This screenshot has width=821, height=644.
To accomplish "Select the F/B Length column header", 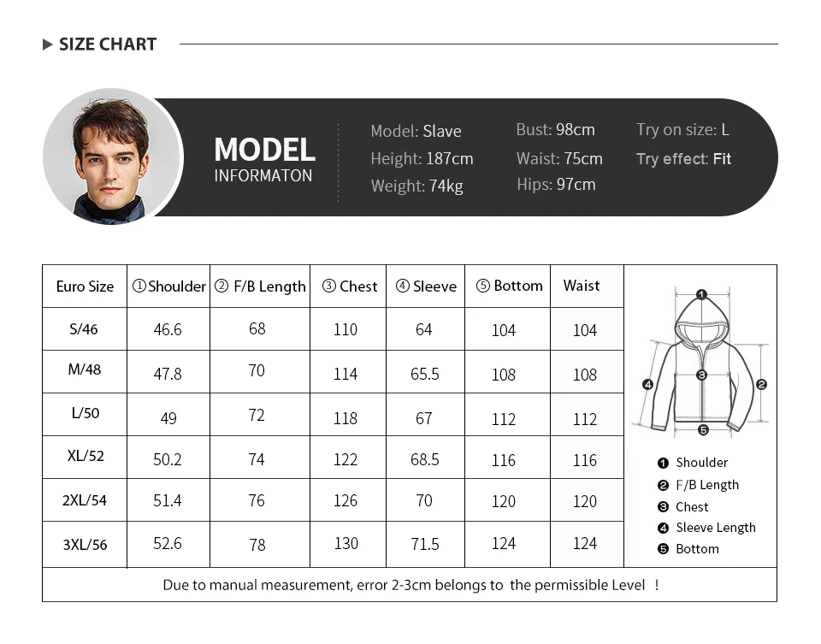I will point(260,287).
